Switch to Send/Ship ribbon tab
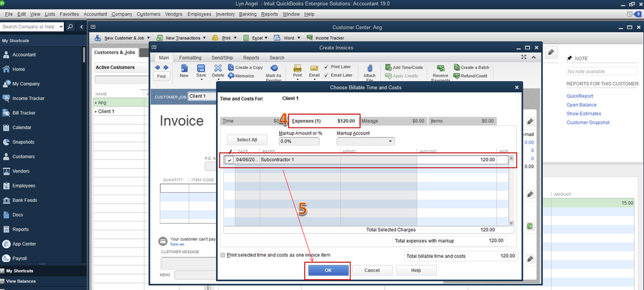644x290 pixels. [x=222, y=58]
